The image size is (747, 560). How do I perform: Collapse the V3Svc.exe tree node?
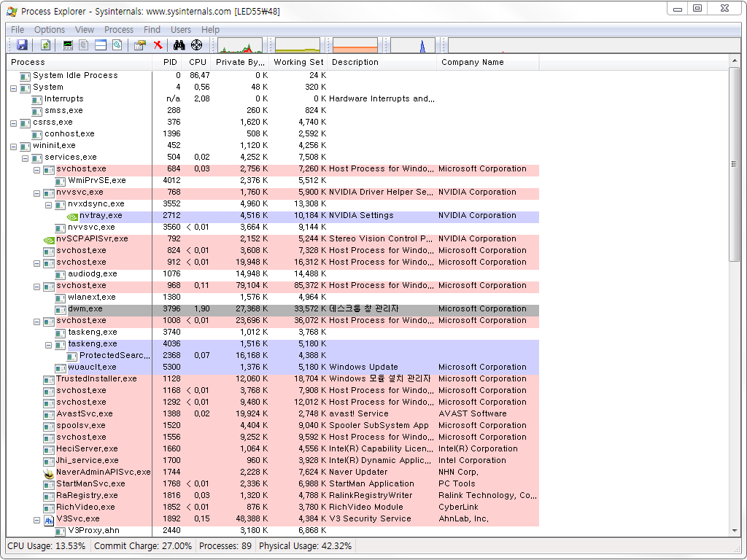click(36, 520)
